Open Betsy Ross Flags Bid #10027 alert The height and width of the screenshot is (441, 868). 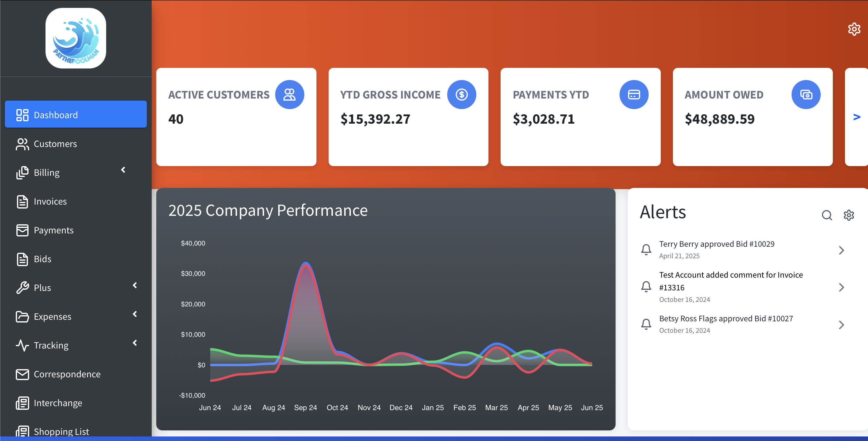726,319
